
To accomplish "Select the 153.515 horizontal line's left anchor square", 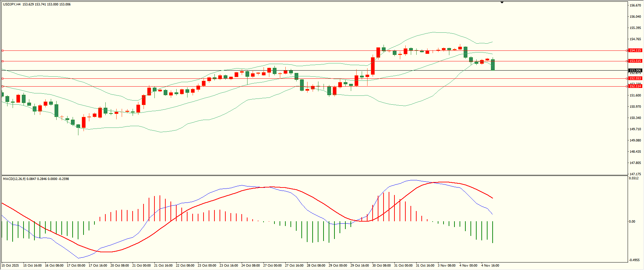I will [2, 61].
